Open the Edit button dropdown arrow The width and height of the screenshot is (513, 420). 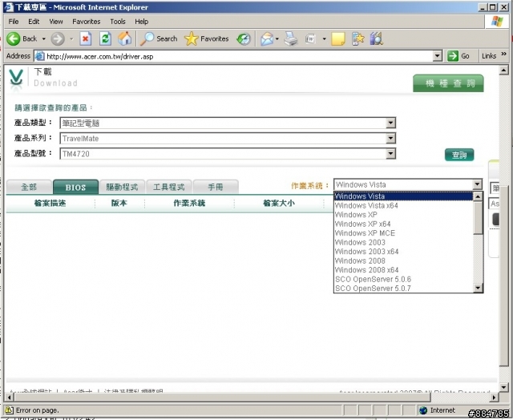tap(324, 39)
